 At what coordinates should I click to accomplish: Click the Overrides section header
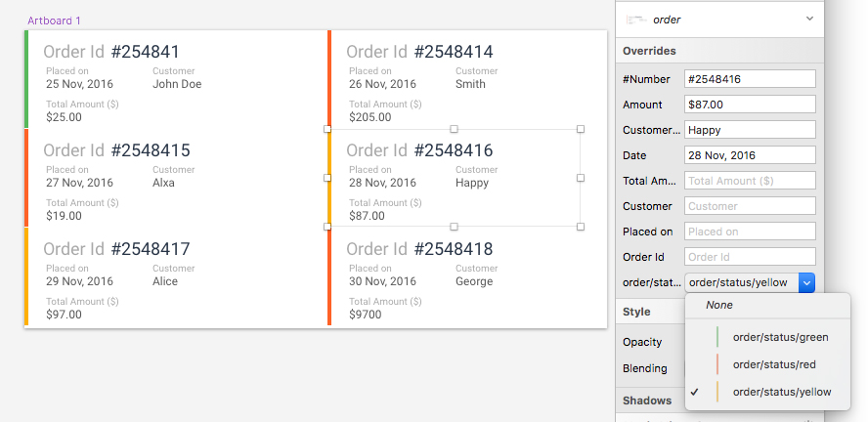click(x=649, y=51)
